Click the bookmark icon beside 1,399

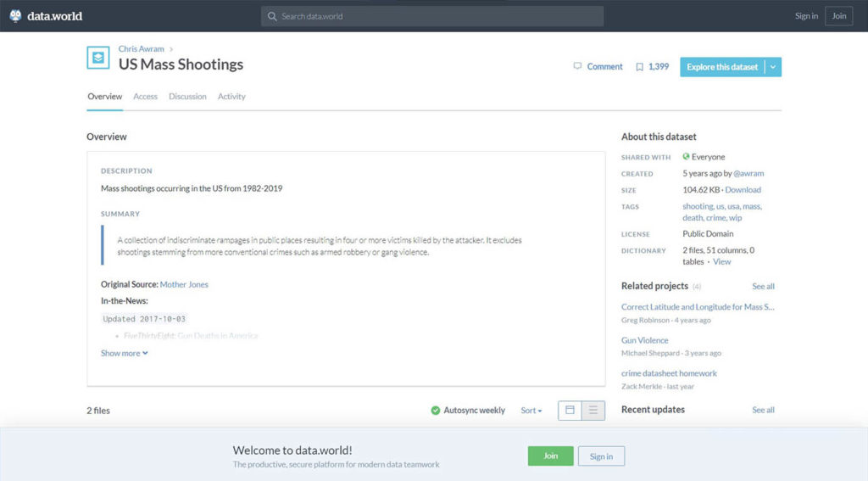click(639, 67)
